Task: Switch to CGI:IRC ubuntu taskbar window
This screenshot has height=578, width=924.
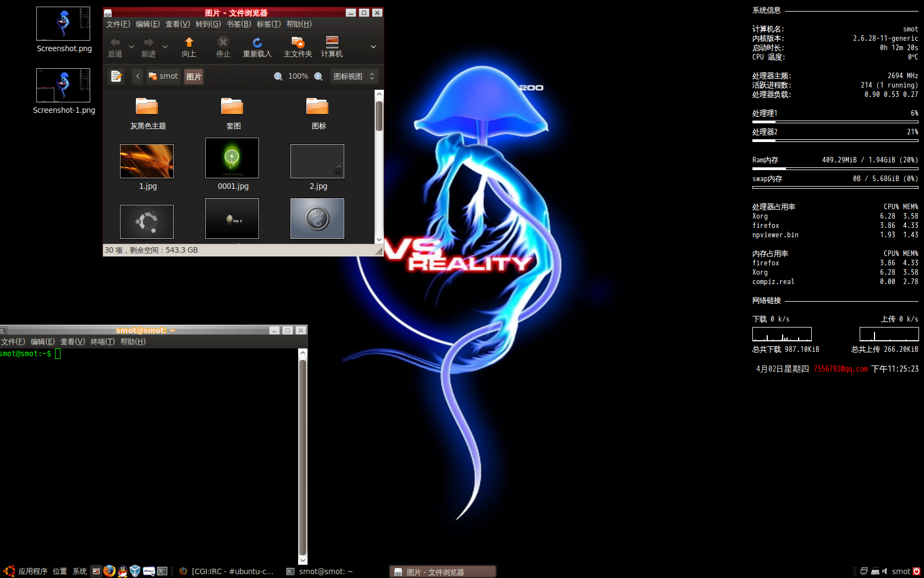Action: point(227,571)
